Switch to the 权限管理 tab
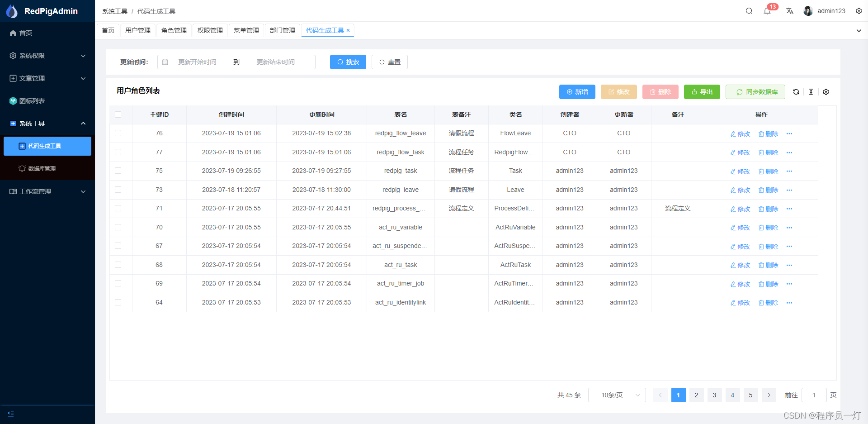868x424 pixels. pos(210,30)
